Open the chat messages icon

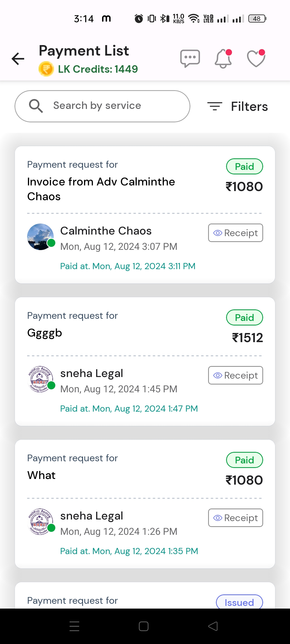click(190, 58)
